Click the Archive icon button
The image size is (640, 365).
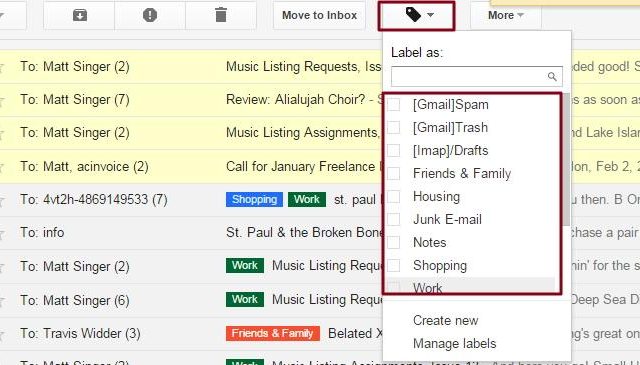[80, 16]
